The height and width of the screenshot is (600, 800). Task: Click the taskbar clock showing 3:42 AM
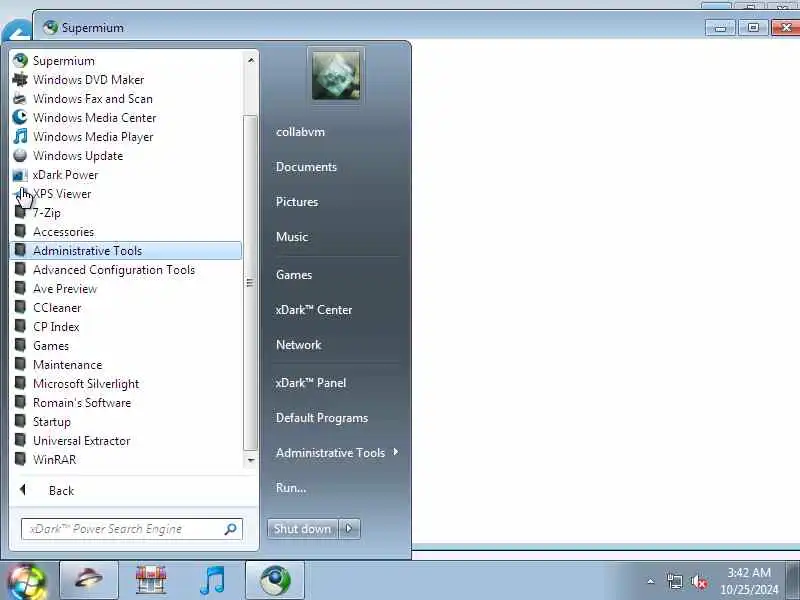click(749, 581)
